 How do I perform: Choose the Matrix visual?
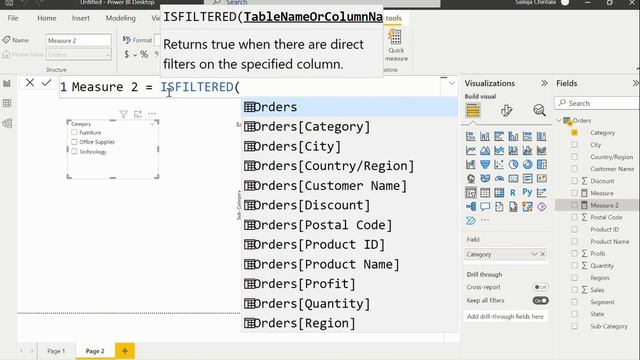point(499,193)
